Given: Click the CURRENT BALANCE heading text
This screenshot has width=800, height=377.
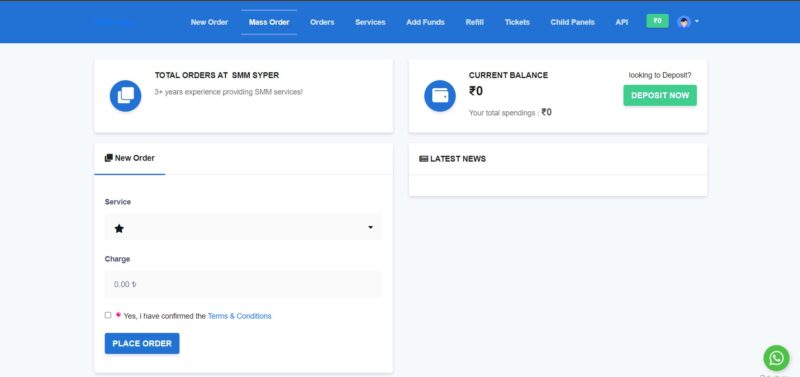Looking at the screenshot, I should coord(508,75).
